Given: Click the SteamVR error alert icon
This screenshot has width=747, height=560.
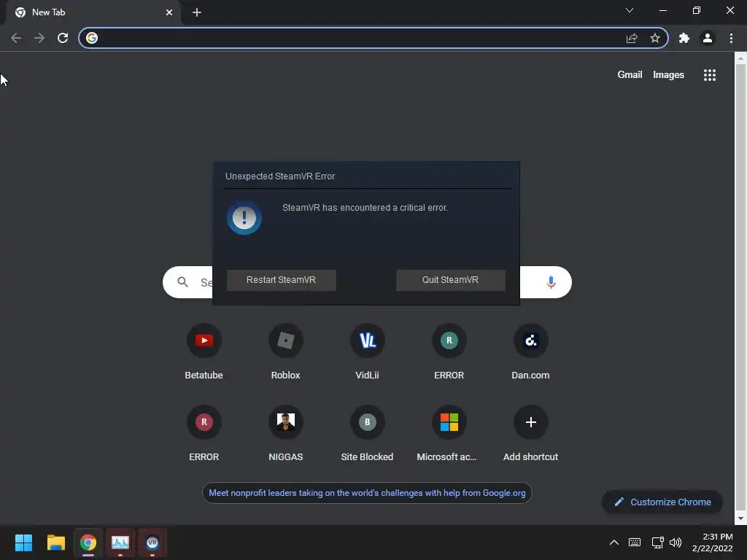Looking at the screenshot, I should [244, 218].
